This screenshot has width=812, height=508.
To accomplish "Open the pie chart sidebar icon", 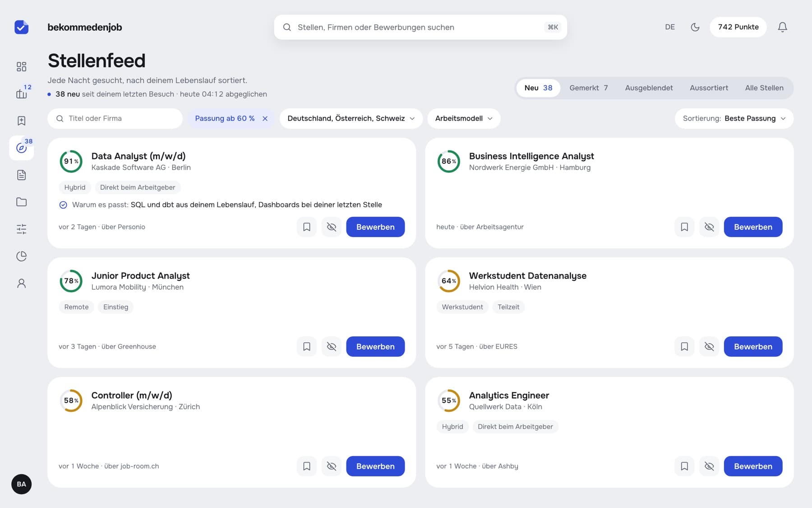I will tap(21, 256).
